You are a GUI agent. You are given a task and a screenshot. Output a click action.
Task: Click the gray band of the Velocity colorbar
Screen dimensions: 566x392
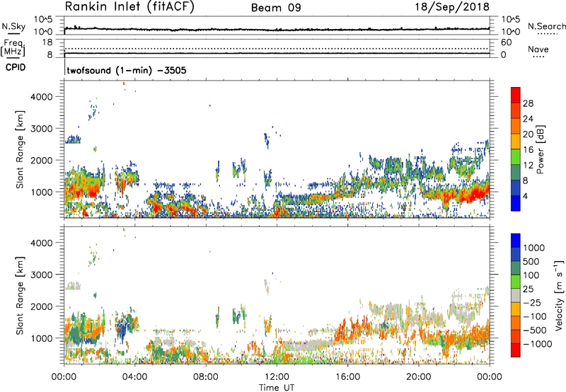pyautogui.click(x=516, y=296)
